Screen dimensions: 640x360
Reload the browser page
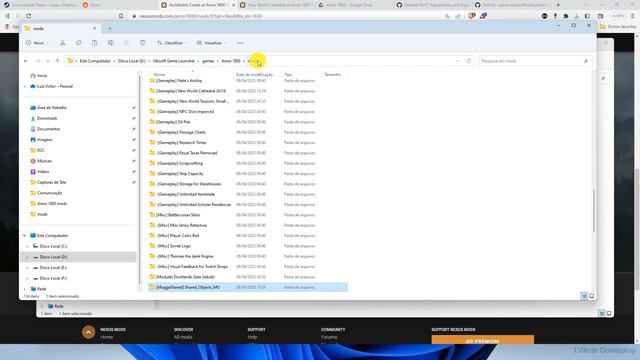(29, 16)
